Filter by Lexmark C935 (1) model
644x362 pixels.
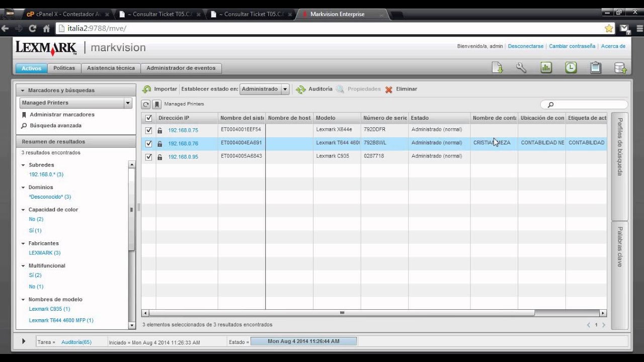pyautogui.click(x=49, y=309)
